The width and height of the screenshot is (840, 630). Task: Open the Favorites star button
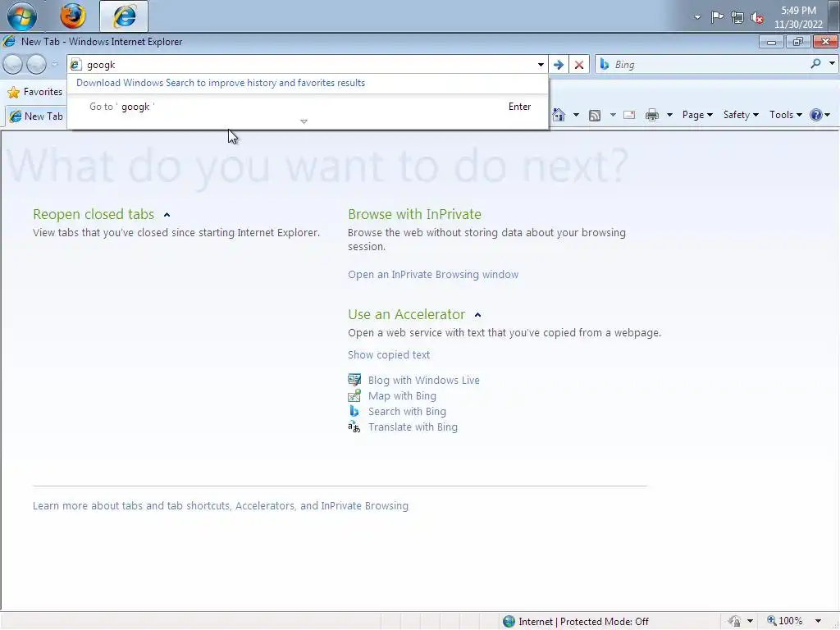tap(34, 92)
